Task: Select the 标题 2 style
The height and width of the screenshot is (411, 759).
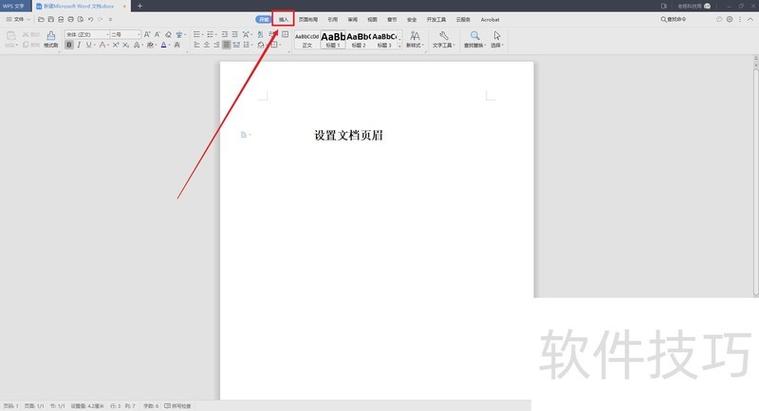Action: point(359,40)
